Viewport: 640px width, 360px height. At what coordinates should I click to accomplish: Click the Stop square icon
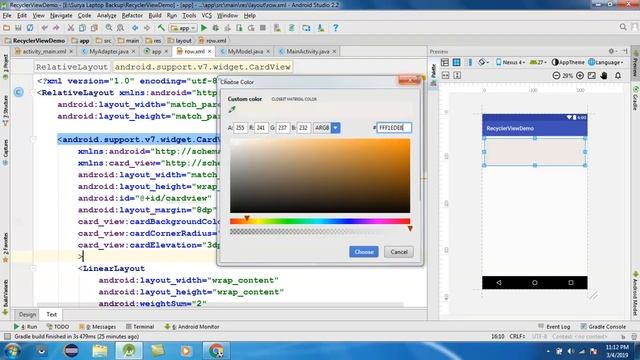click(x=263, y=28)
